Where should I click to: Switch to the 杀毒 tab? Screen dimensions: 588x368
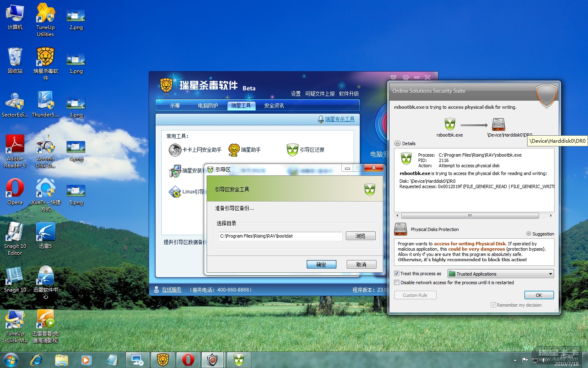click(175, 106)
